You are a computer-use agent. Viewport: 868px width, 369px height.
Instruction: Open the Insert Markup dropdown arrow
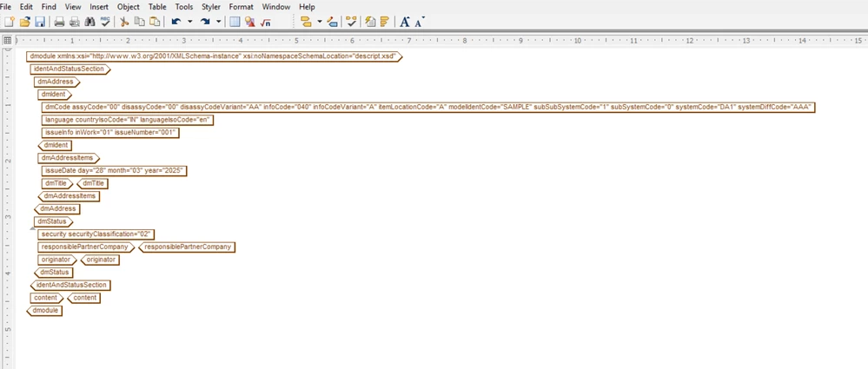pyautogui.click(x=320, y=22)
